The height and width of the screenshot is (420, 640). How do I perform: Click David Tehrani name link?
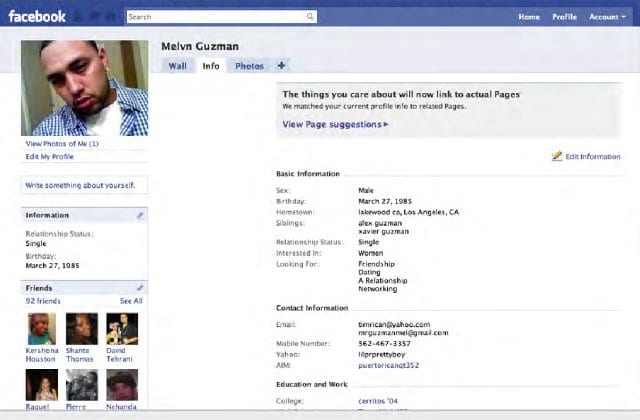tap(119, 355)
